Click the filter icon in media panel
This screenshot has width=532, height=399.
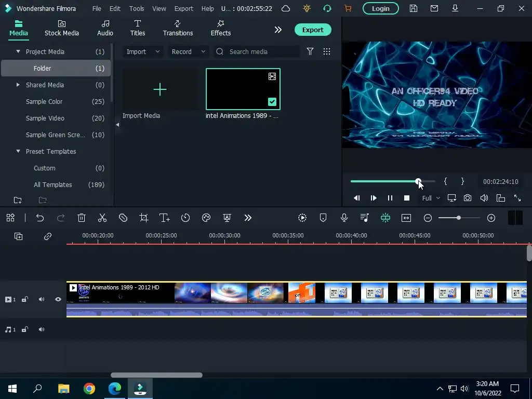(310, 51)
